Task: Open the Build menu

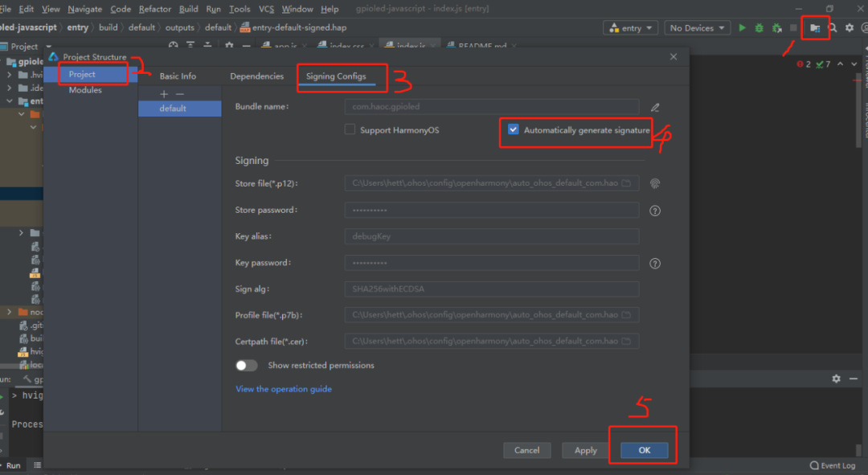Action: click(x=189, y=9)
